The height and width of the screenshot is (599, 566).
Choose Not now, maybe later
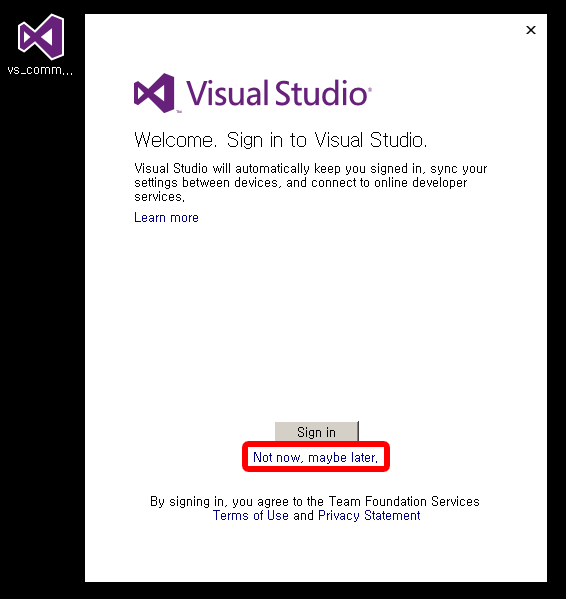click(x=315, y=457)
